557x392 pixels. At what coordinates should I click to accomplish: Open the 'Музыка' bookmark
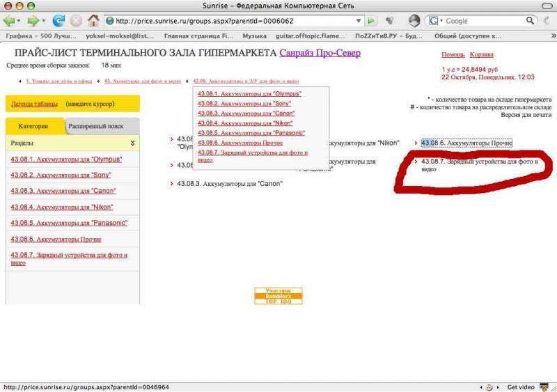coord(254,36)
